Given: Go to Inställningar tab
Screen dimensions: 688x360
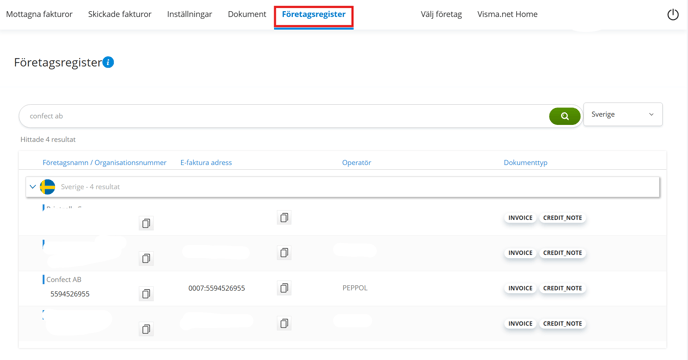Looking at the screenshot, I should tap(190, 14).
